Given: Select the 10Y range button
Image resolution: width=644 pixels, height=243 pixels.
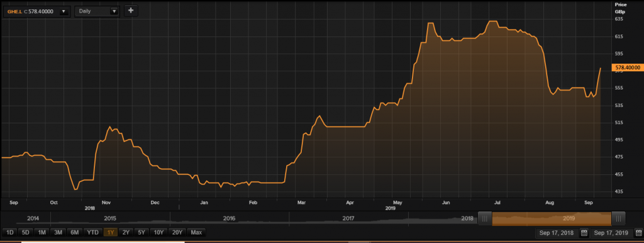Looking at the screenshot, I should click(159, 233).
